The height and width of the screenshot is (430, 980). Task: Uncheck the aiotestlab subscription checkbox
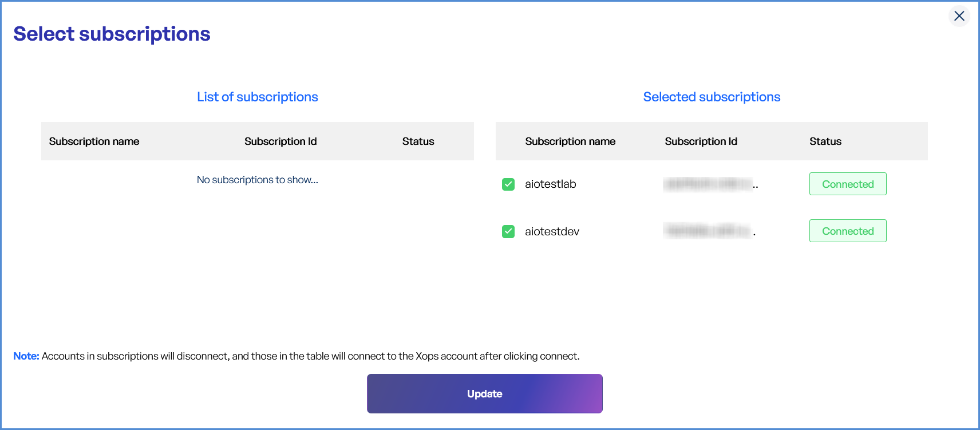coord(508,184)
